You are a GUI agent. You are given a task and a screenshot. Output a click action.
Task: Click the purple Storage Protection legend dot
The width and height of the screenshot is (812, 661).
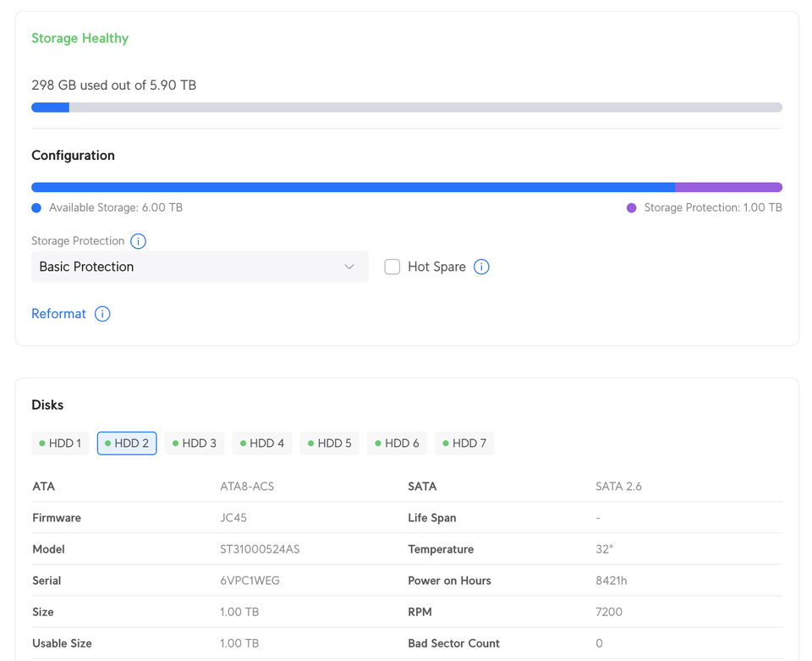pos(631,208)
